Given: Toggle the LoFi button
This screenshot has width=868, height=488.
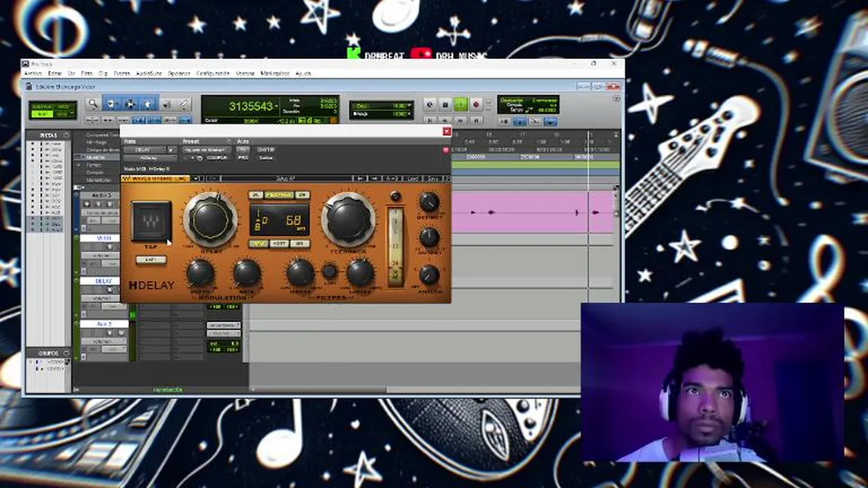Looking at the screenshot, I should pos(151,260).
